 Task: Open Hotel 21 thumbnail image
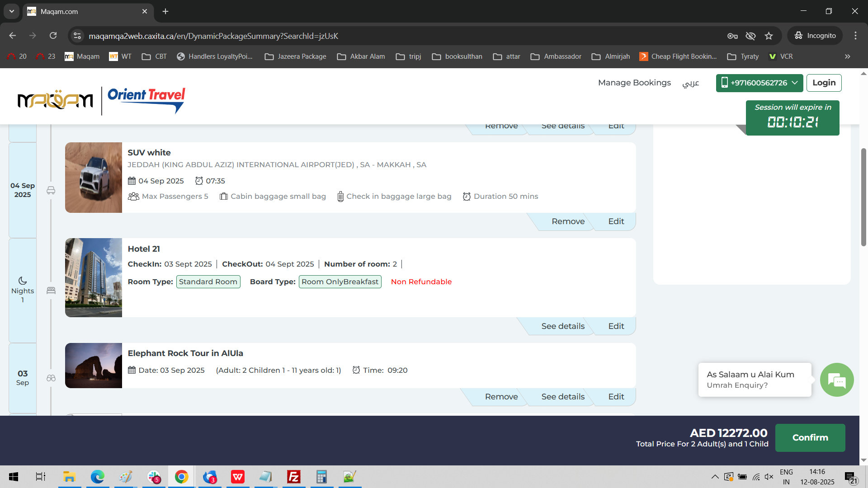click(x=94, y=277)
